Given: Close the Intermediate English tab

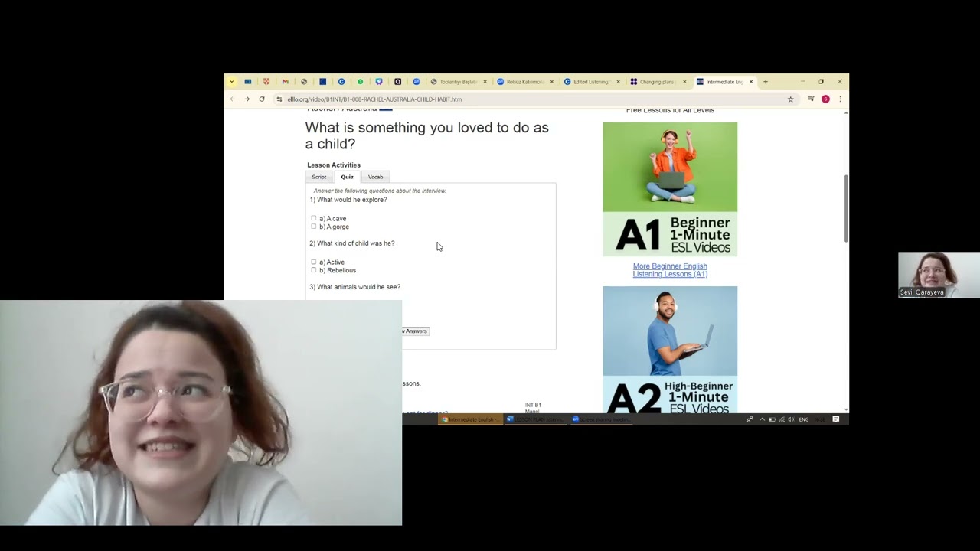Looking at the screenshot, I should coord(751,82).
